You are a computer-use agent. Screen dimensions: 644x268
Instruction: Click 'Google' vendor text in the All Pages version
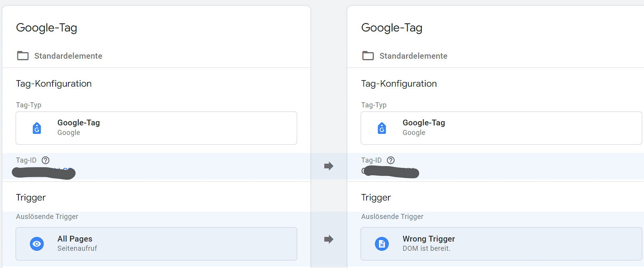pyautogui.click(x=69, y=133)
